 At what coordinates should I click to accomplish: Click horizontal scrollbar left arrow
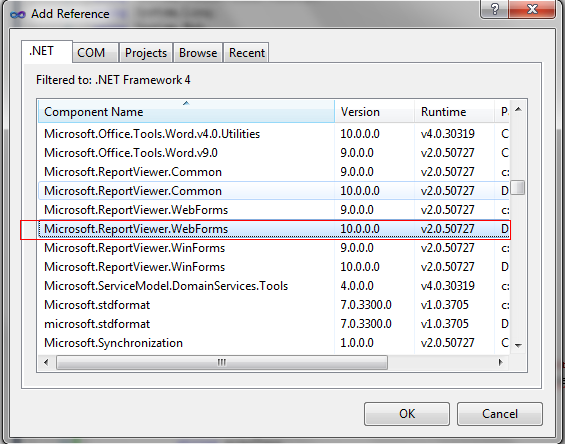coord(46,362)
